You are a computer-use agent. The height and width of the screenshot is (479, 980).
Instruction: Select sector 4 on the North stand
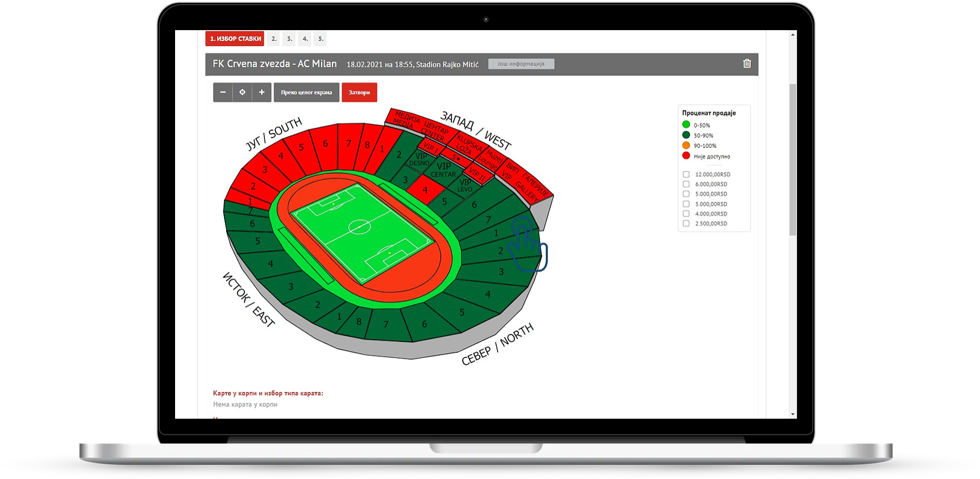(x=488, y=294)
